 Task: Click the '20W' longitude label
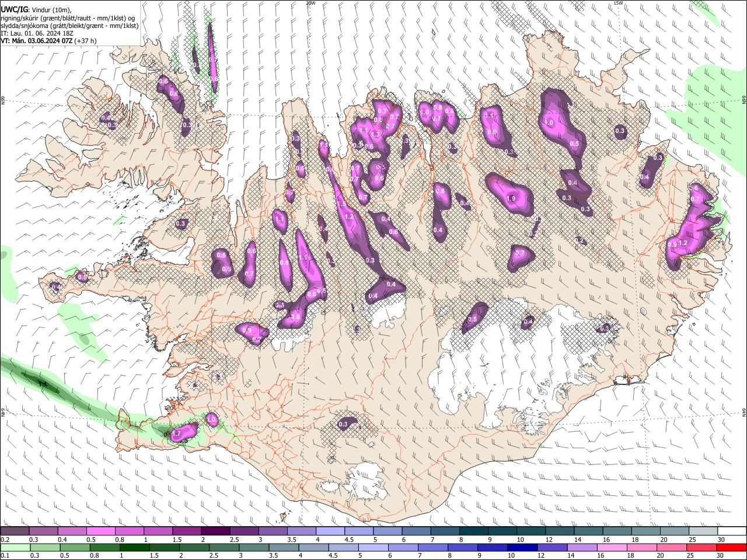[x=310, y=3]
